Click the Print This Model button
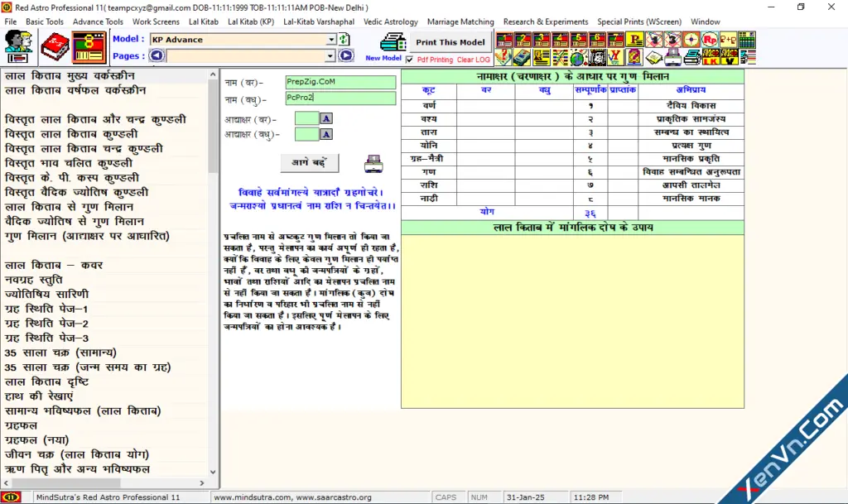This screenshot has height=504, width=848. (450, 42)
